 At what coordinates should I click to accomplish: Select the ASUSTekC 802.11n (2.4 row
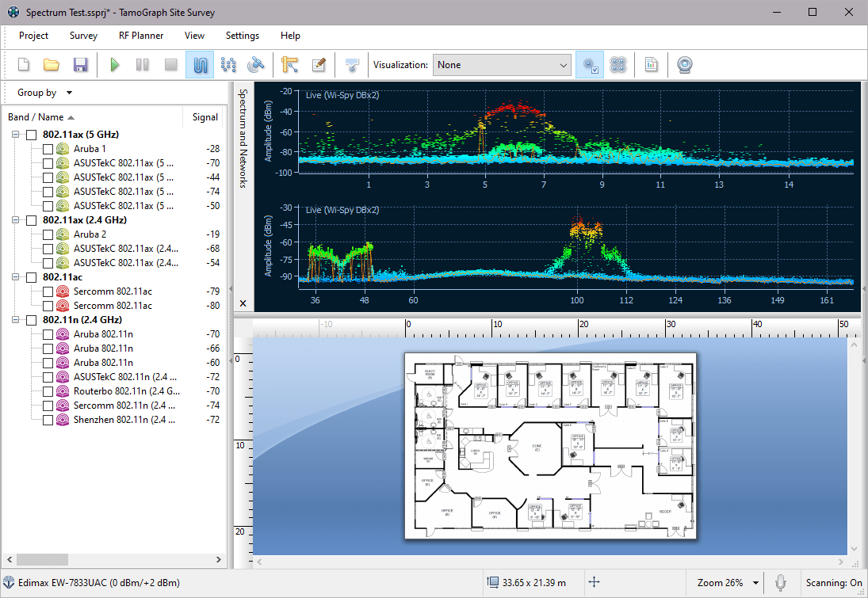(131, 377)
